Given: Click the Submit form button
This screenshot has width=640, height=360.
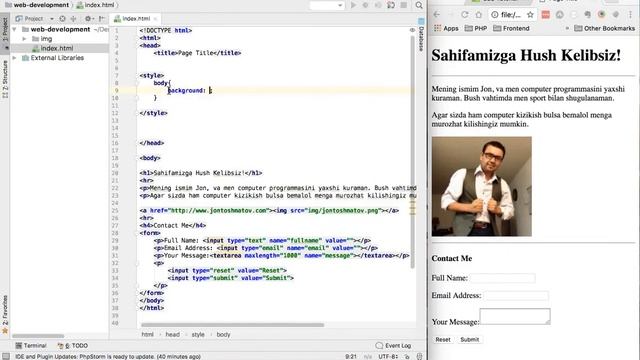Looking at the screenshot, I should pos(469,340).
